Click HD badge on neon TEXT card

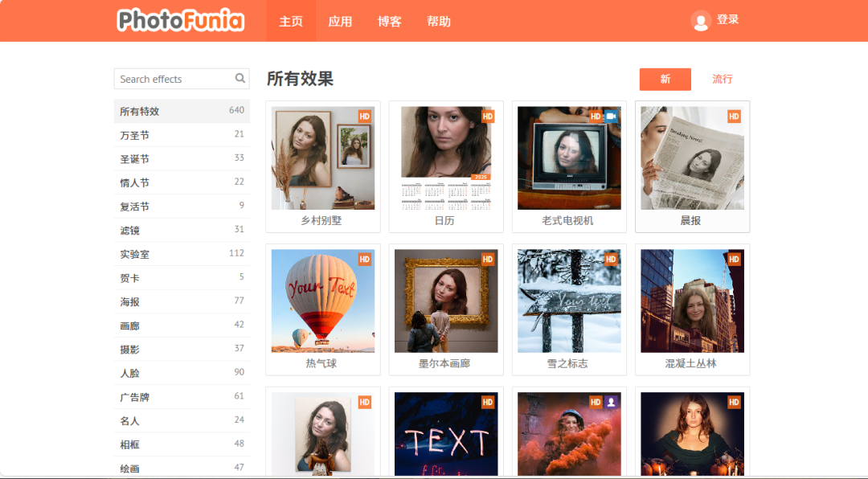pos(487,402)
